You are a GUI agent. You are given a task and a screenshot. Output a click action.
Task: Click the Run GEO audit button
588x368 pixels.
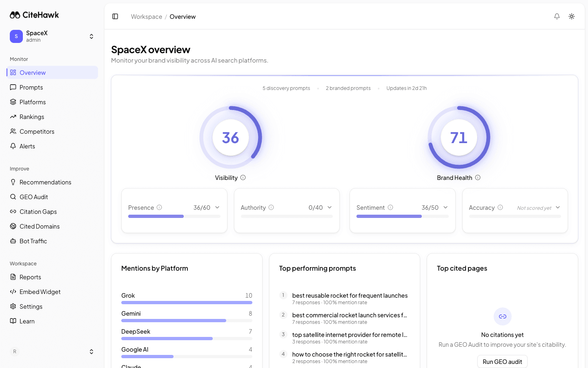tap(502, 361)
